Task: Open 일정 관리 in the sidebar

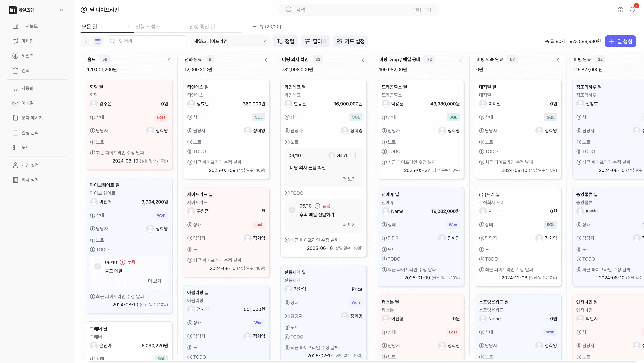Action: tap(25, 132)
